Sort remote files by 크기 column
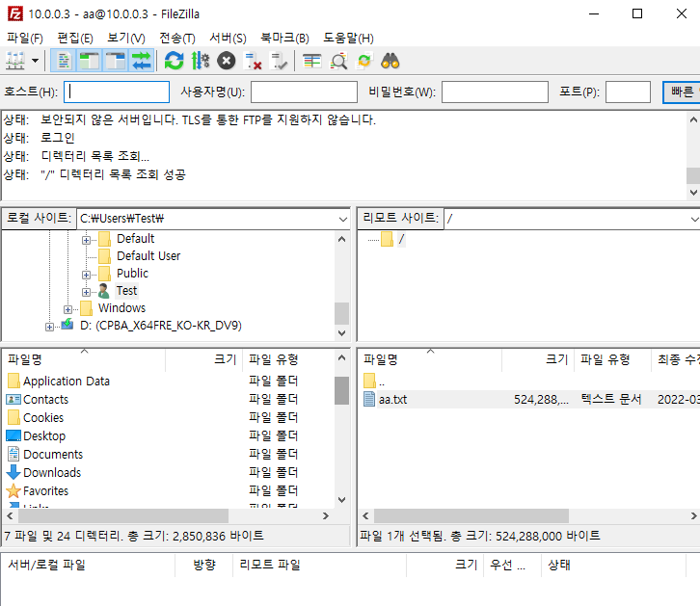The height and width of the screenshot is (606, 700). [538, 359]
